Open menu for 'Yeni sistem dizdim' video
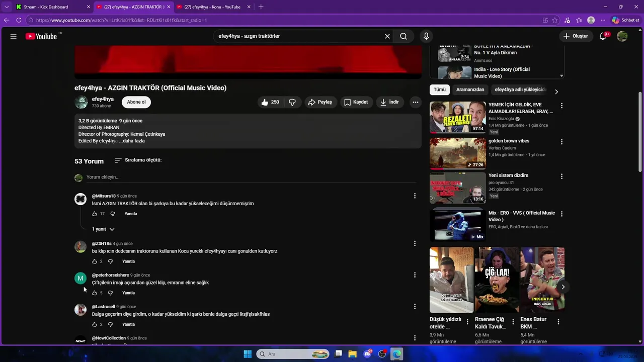Screen dimensions: 644x362 point(561,176)
